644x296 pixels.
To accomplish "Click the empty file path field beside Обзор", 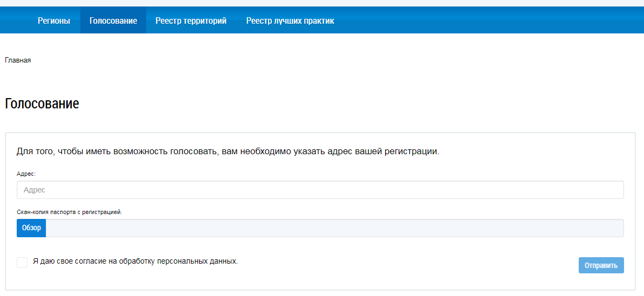I will click(334, 228).
